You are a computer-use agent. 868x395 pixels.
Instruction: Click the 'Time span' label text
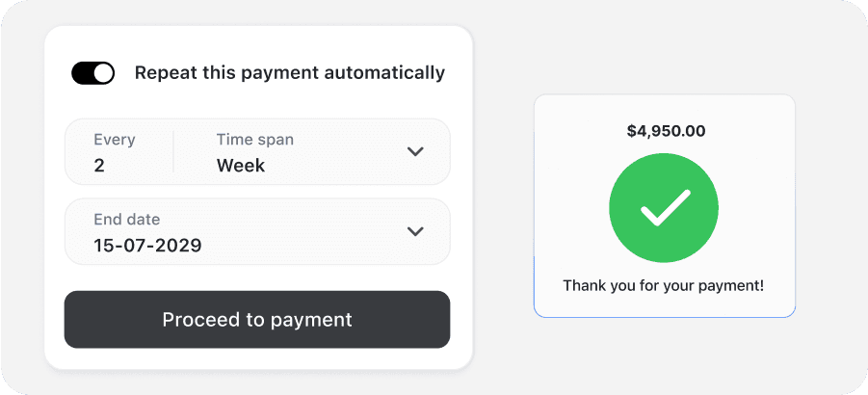254,140
